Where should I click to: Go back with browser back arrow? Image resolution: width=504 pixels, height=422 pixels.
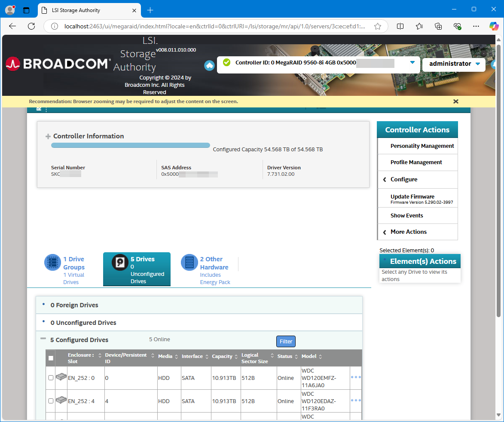point(12,26)
